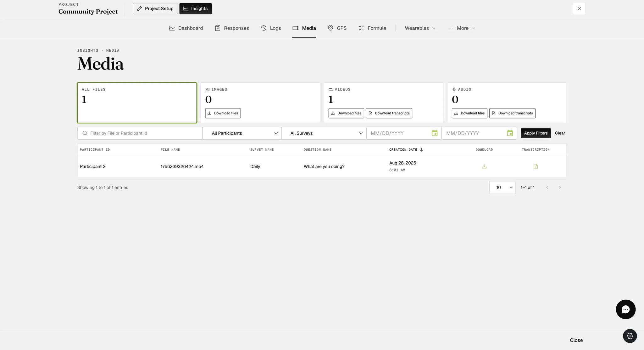This screenshot has height=350, width=644.
Task: Open the All Participants dropdown
Action: point(242,133)
